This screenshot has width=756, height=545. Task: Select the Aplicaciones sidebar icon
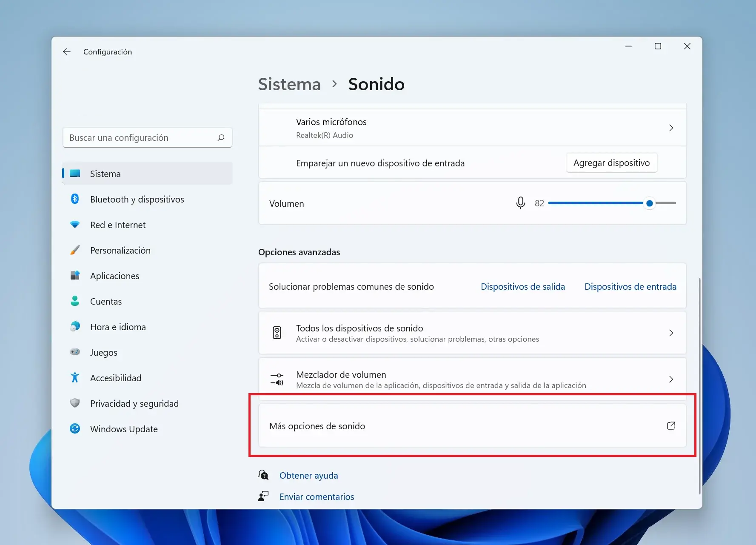point(75,276)
